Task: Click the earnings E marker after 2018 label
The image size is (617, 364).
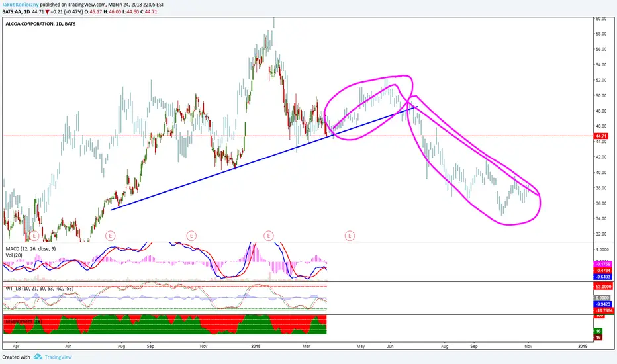Action: [268, 236]
